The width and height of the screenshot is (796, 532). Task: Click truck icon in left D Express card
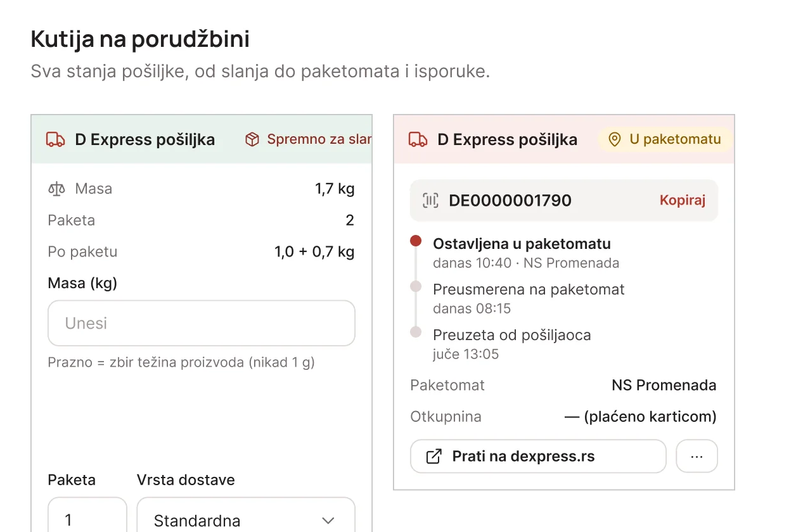tap(56, 139)
